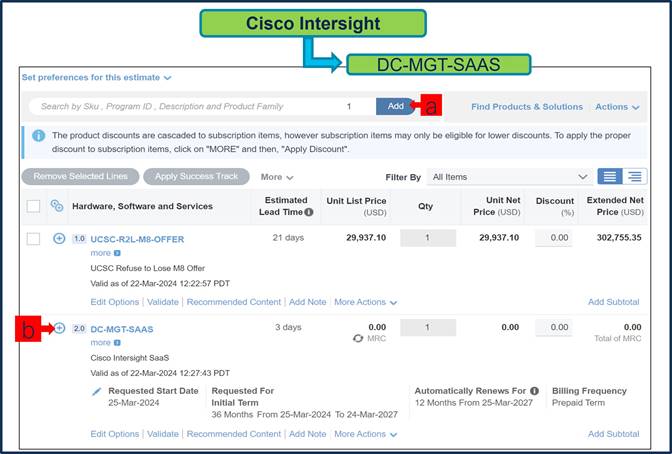Open the Actions dropdown

pyautogui.click(x=617, y=107)
